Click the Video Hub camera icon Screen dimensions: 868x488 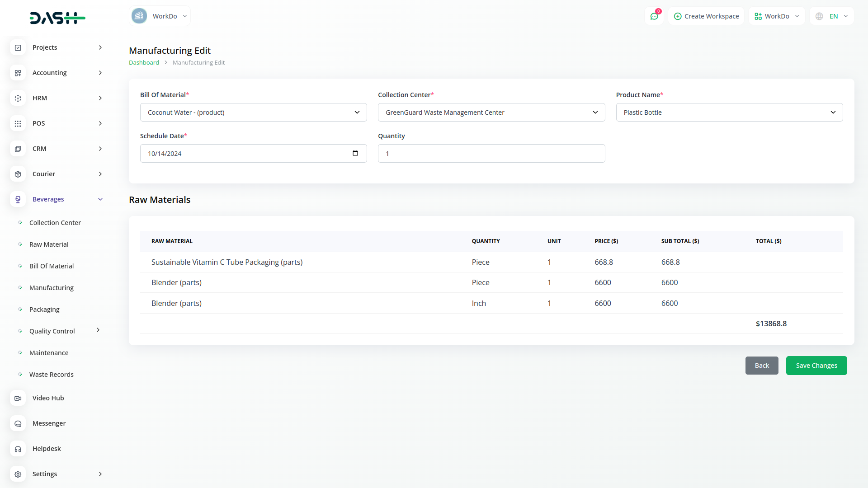point(18,398)
